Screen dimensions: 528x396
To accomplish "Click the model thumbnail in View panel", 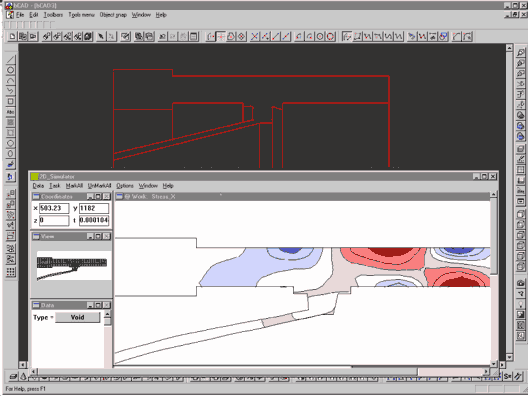I will (x=72, y=266).
